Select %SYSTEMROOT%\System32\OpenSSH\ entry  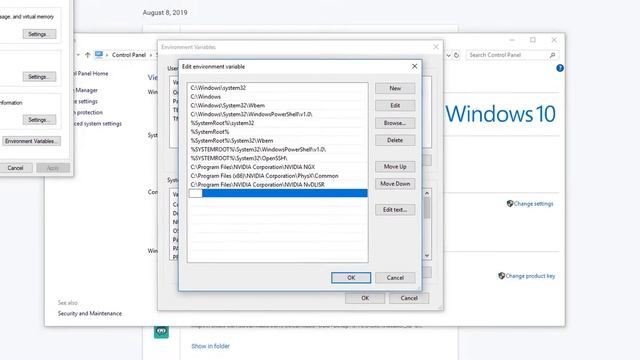(278, 158)
